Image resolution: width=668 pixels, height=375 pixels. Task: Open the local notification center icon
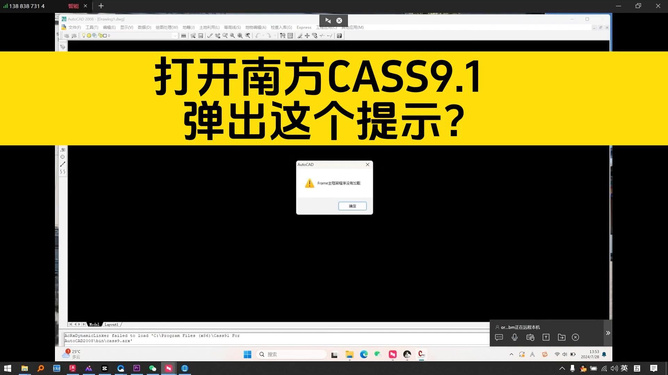[x=654, y=368]
